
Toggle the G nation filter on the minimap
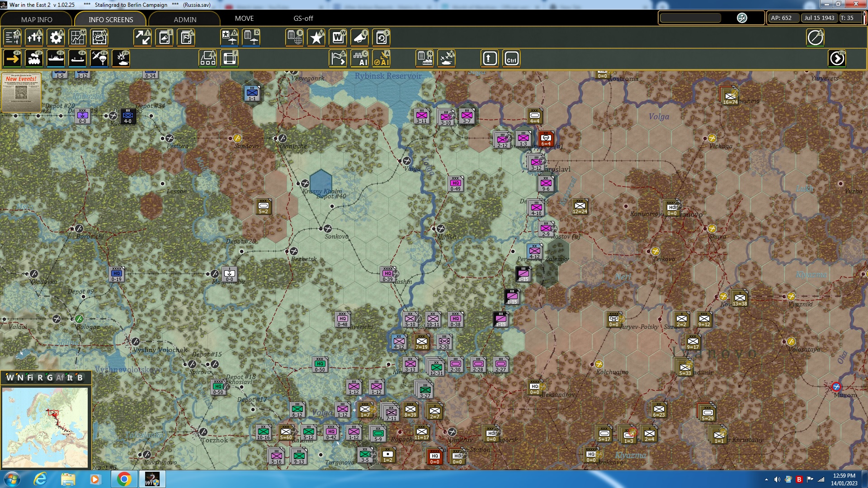pos(50,378)
